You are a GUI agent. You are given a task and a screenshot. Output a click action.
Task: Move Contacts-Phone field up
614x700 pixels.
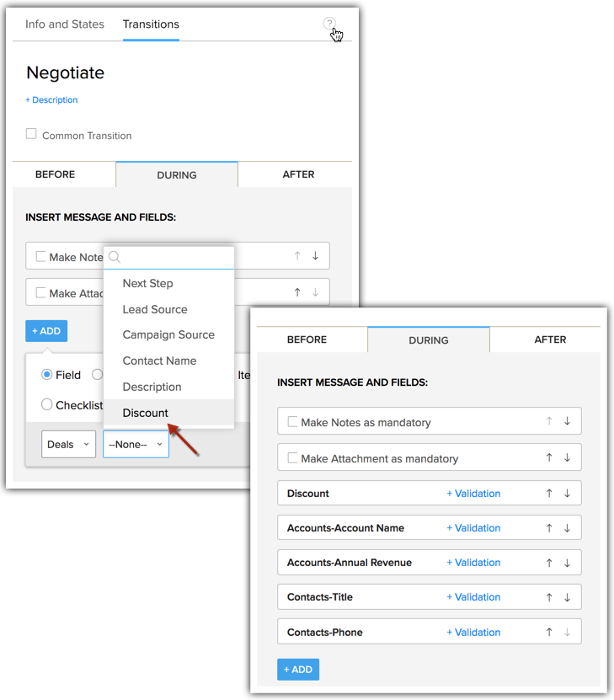pyautogui.click(x=549, y=632)
